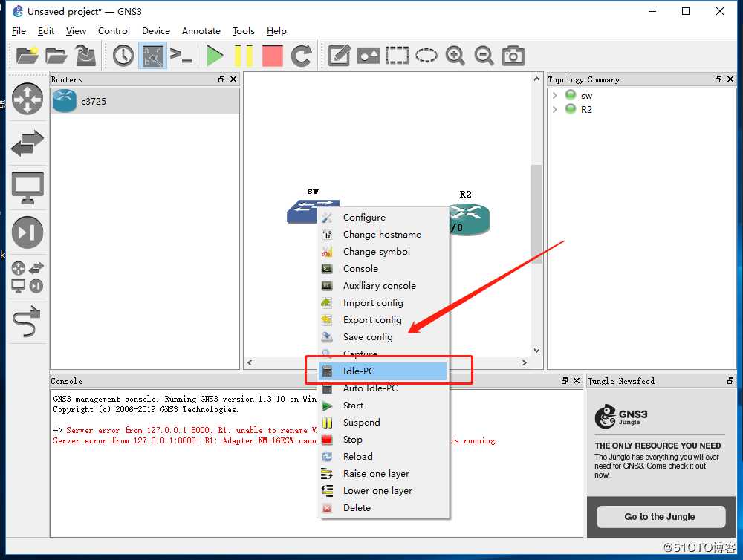The width and height of the screenshot is (743, 560).
Task: Choose Export config from context menu
Action: pos(383,319)
